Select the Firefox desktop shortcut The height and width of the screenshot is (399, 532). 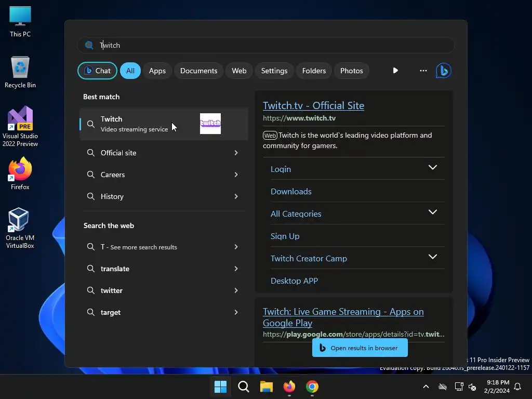[20, 174]
